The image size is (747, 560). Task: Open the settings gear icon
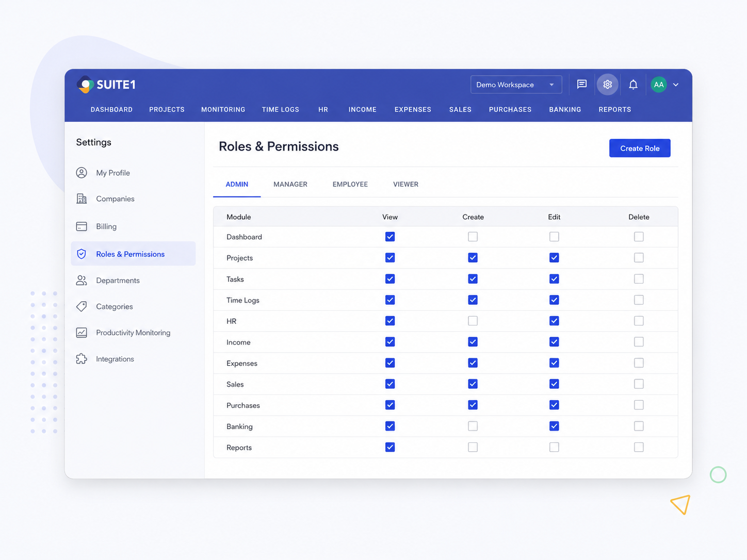608,85
